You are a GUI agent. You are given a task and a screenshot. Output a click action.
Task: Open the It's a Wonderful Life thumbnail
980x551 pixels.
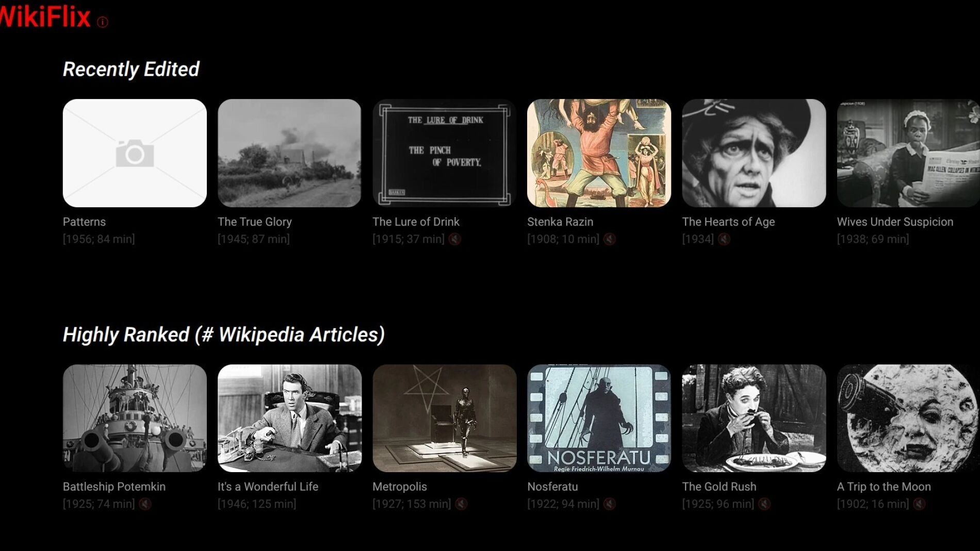point(289,418)
